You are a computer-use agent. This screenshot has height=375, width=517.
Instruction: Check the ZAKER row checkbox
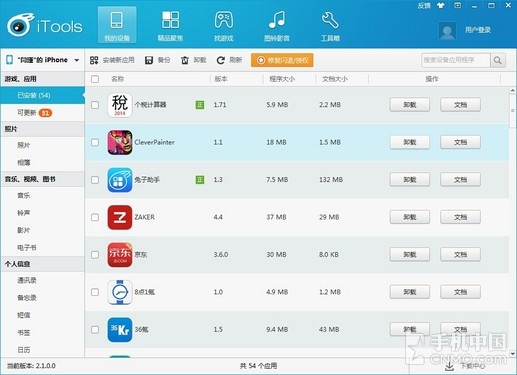click(x=95, y=217)
